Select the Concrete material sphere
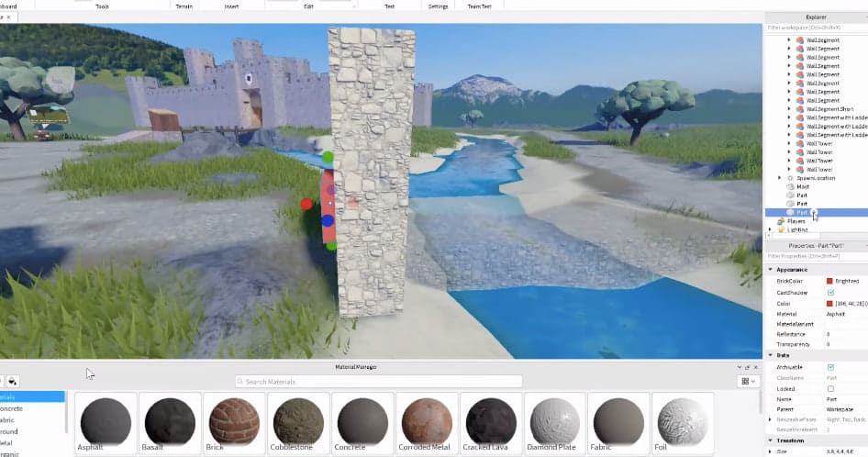Viewport: 868px width, 457px height. [362, 423]
